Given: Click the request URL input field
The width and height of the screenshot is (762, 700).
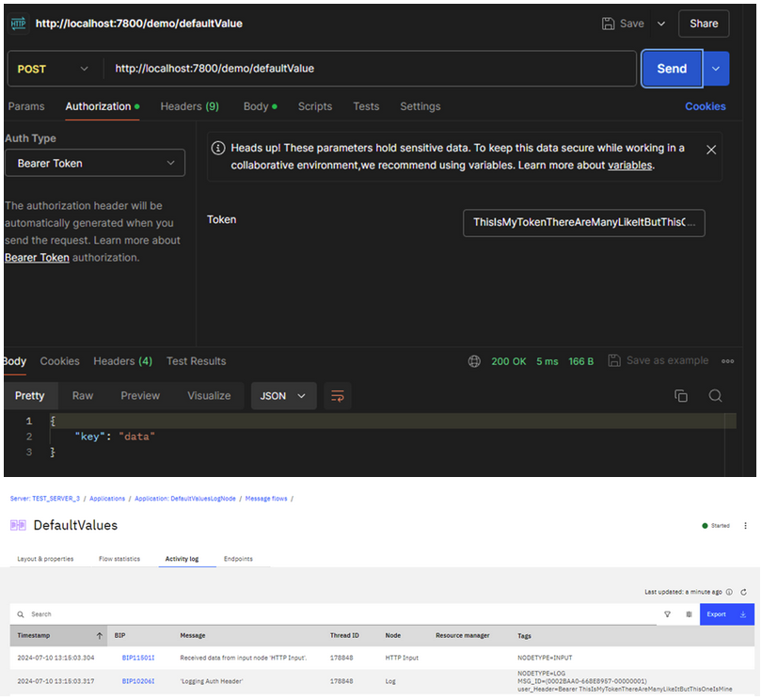Looking at the screenshot, I should click(371, 69).
